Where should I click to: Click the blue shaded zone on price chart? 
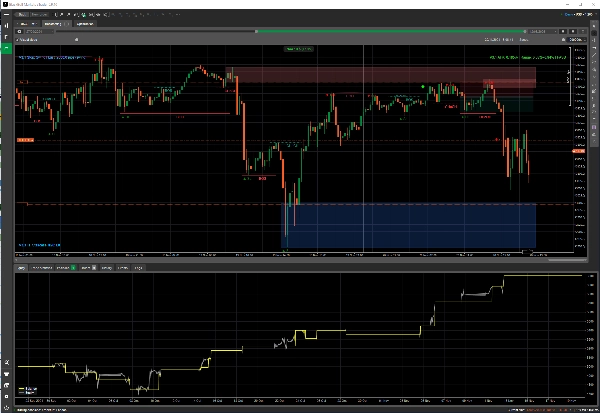click(408, 225)
